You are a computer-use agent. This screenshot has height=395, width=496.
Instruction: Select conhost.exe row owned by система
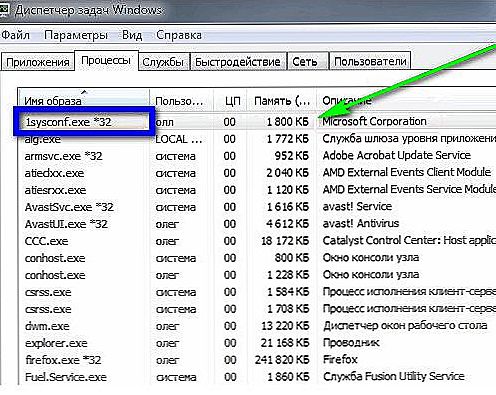click(55, 258)
